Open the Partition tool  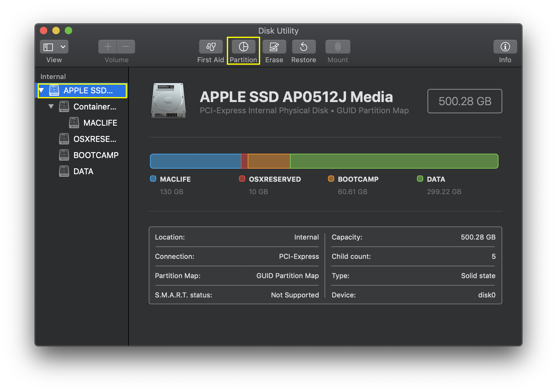(x=243, y=47)
